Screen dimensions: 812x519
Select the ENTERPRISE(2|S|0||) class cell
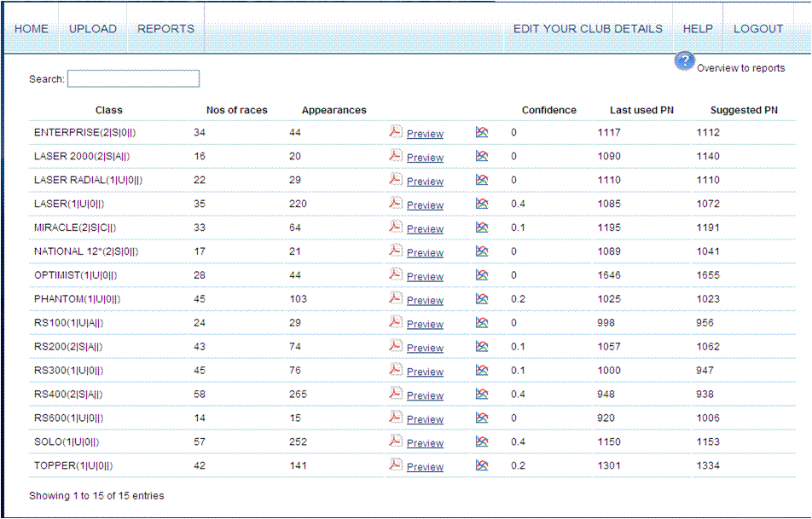85,132
